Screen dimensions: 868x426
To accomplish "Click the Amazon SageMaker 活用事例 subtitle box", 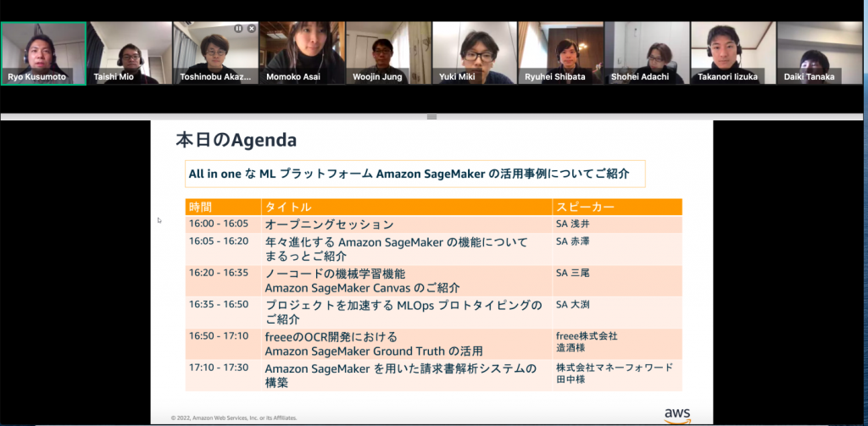I will 415,174.
